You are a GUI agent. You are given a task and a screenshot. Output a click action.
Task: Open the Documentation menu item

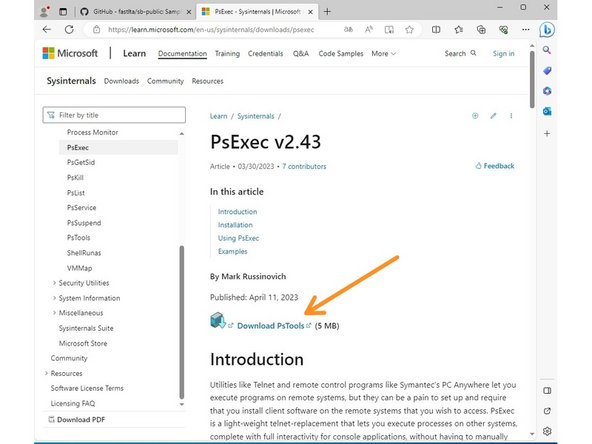click(x=182, y=54)
